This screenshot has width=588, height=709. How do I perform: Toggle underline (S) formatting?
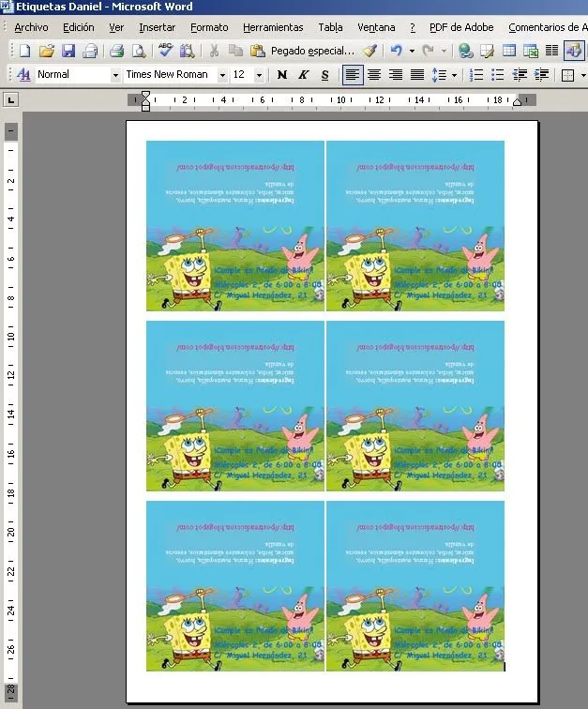point(325,75)
